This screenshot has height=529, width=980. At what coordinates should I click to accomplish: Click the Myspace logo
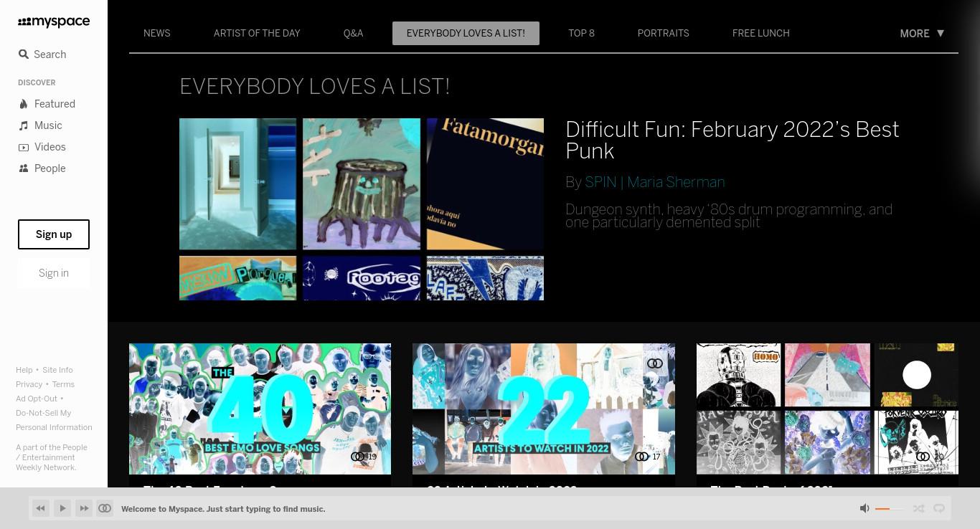(x=54, y=22)
